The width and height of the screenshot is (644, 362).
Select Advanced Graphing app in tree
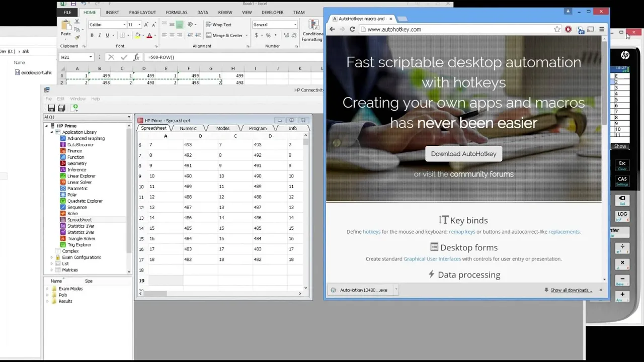[x=86, y=138]
